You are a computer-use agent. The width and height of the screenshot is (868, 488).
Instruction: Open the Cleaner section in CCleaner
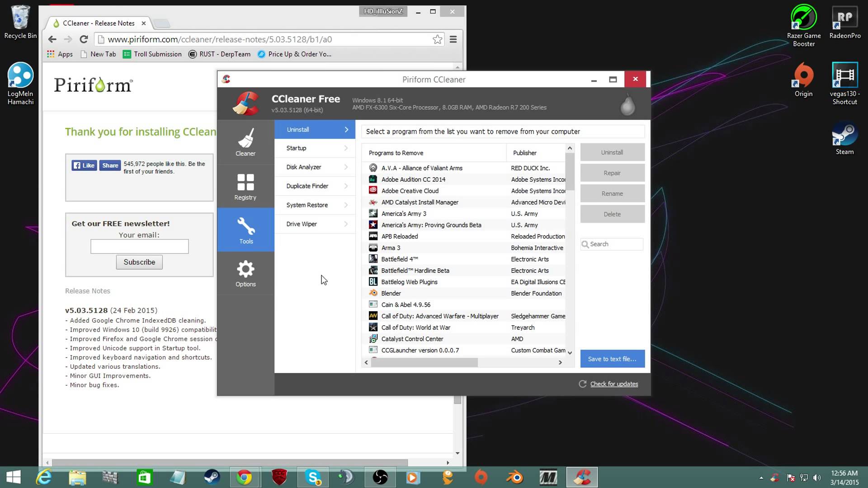click(x=245, y=142)
